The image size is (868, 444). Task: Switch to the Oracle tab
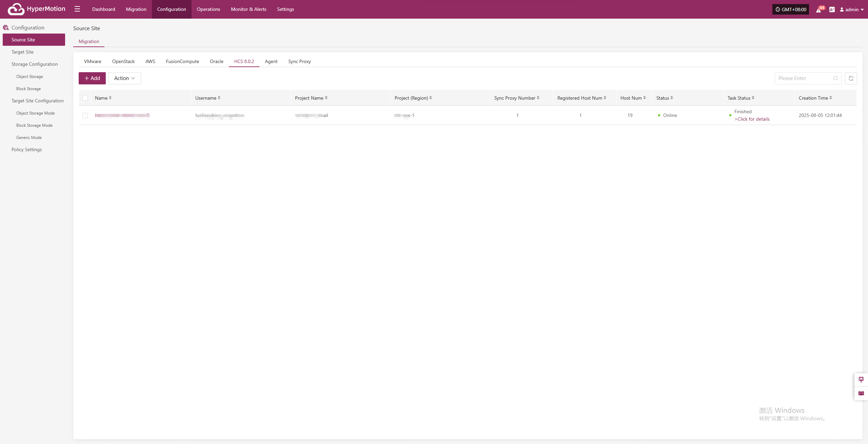point(217,61)
